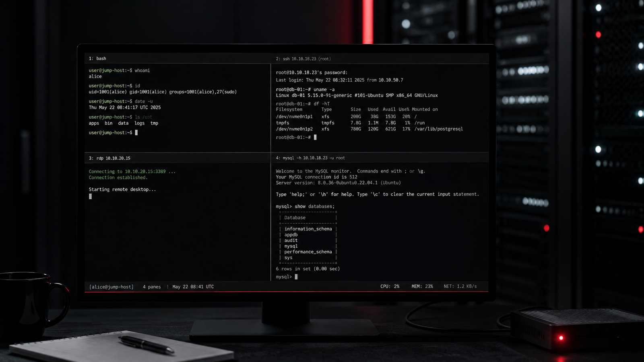The height and width of the screenshot is (362, 644).
Task: Click the "date -u" command
Action: [144, 101]
